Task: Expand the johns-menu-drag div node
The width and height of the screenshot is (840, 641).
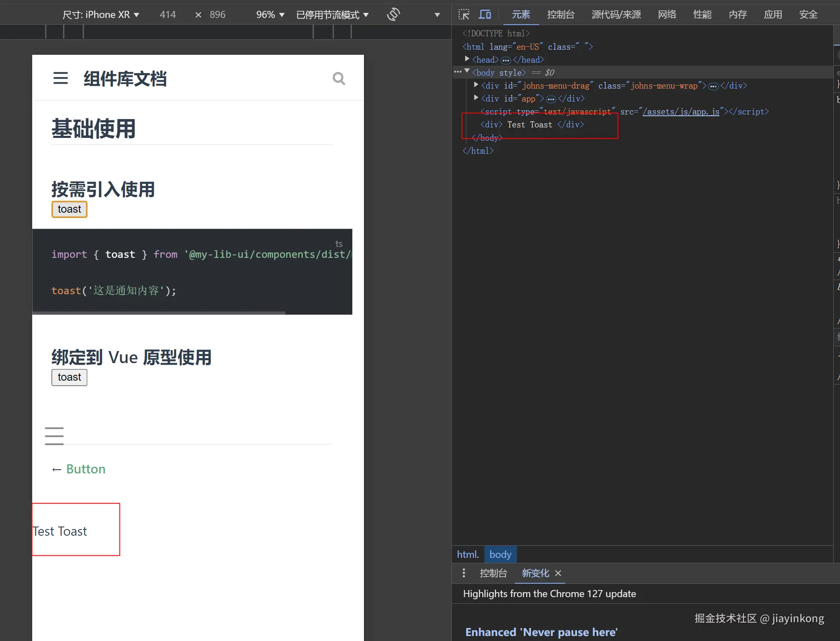Action: [x=476, y=85]
